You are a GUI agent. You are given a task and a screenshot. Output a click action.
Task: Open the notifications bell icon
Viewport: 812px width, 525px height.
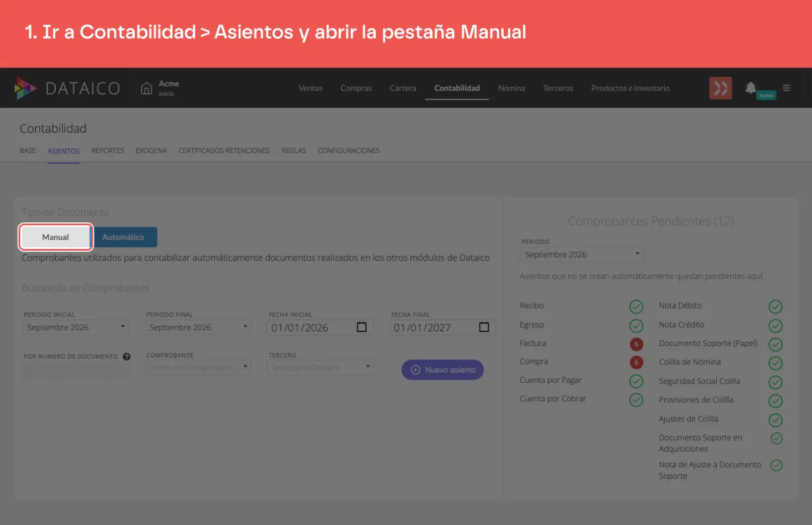pyautogui.click(x=750, y=88)
